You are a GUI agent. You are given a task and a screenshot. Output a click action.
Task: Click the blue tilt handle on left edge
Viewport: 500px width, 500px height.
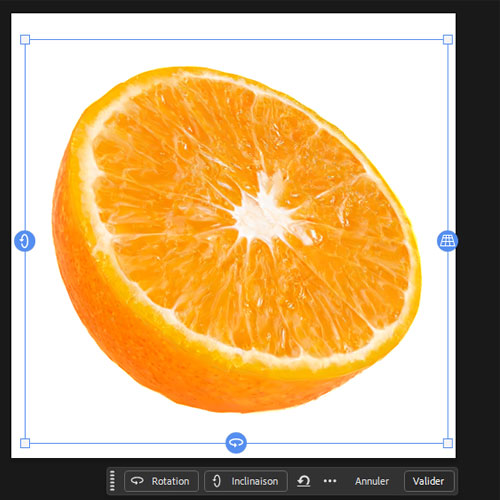(x=25, y=241)
